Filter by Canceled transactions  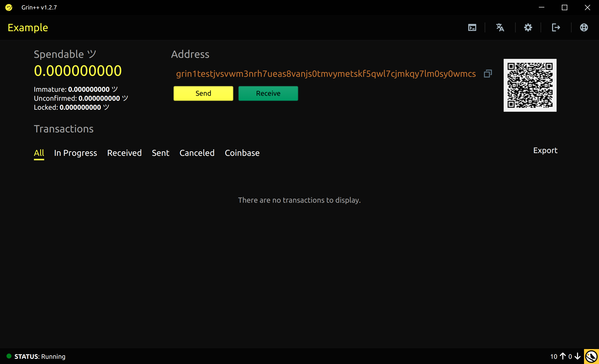[x=197, y=153]
